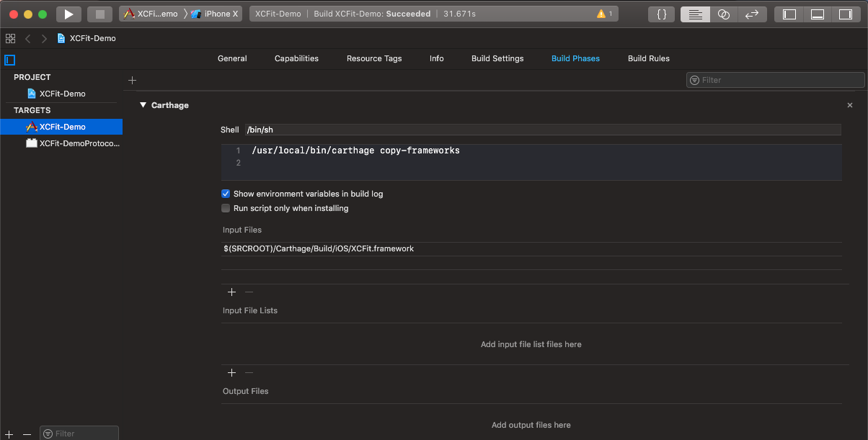Viewport: 868px width, 440px height.
Task: Click the Stop button in toolbar
Action: (99, 14)
